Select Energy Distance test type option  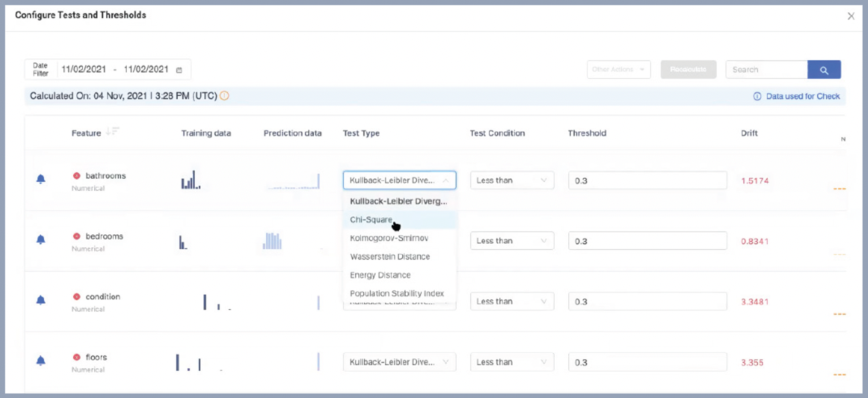coord(400,275)
